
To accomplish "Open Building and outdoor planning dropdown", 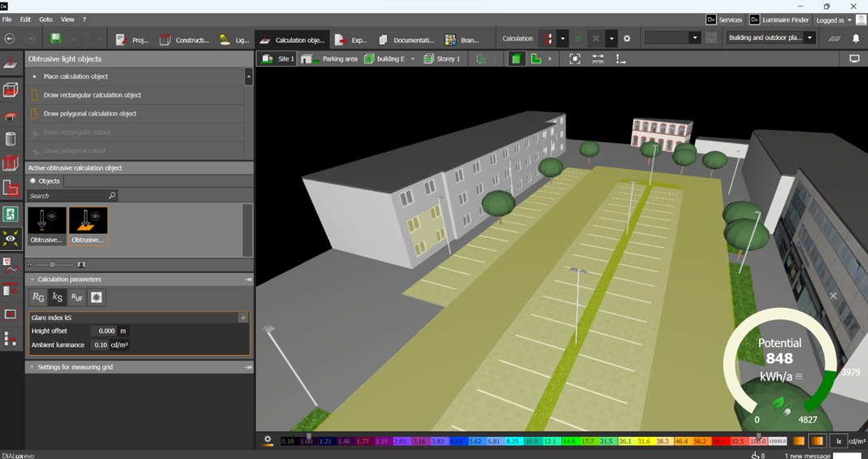I will point(770,37).
